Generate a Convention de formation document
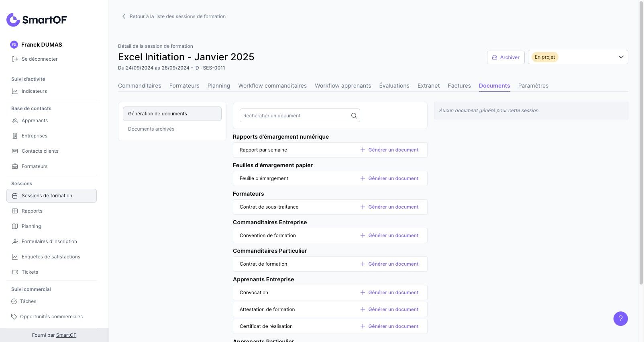The height and width of the screenshot is (342, 644). [x=389, y=236]
